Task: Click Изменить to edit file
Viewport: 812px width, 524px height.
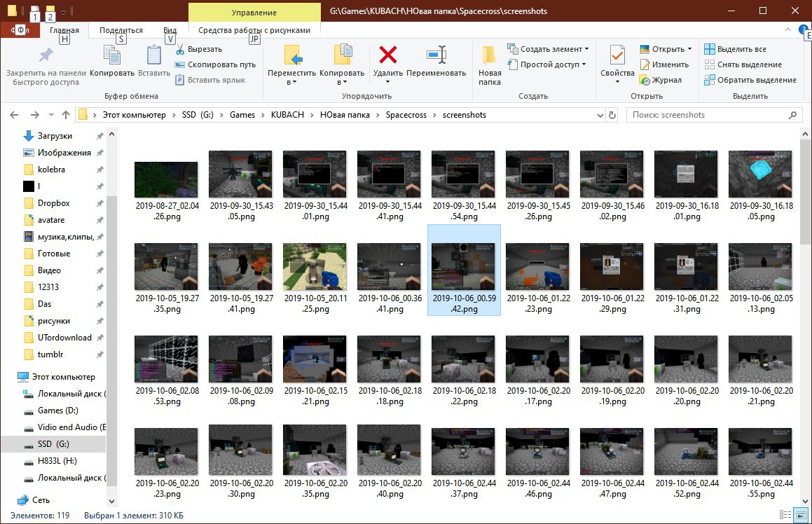Action: (x=664, y=64)
